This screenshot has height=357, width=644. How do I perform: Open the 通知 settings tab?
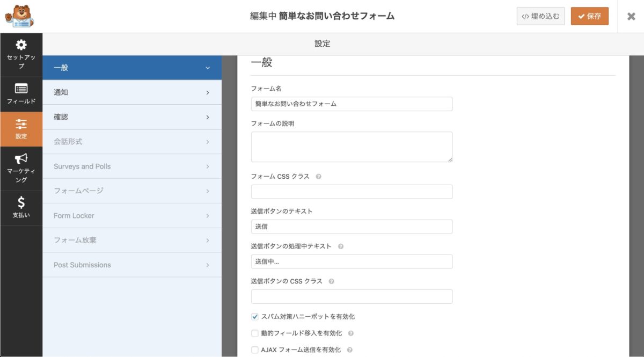tap(132, 92)
